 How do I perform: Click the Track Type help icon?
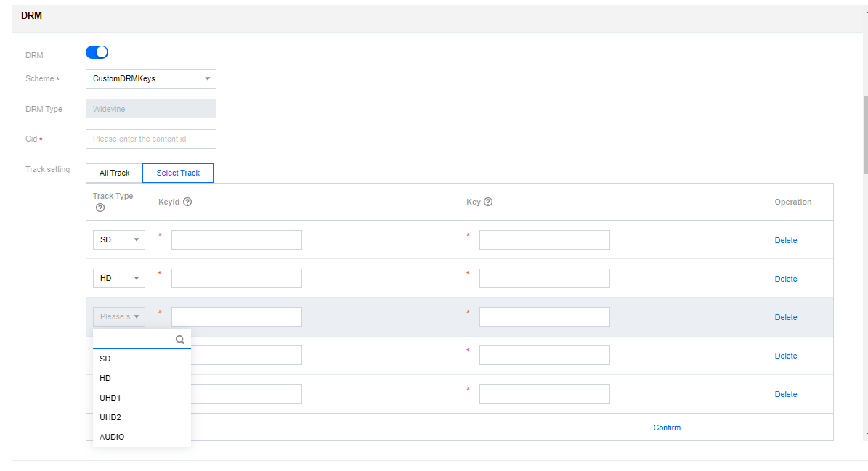100,208
